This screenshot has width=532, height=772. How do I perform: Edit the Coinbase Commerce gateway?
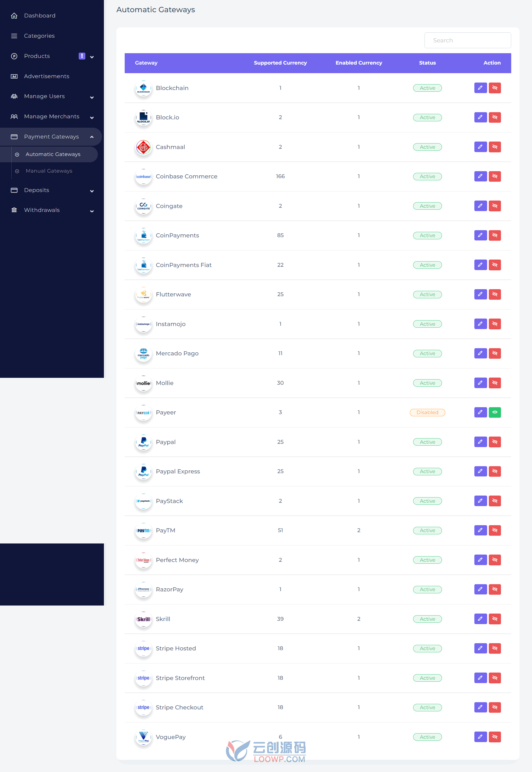coord(480,176)
